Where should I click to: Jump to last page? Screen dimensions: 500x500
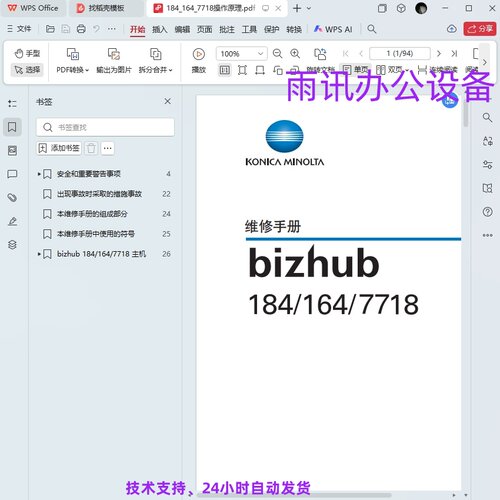(x=454, y=53)
